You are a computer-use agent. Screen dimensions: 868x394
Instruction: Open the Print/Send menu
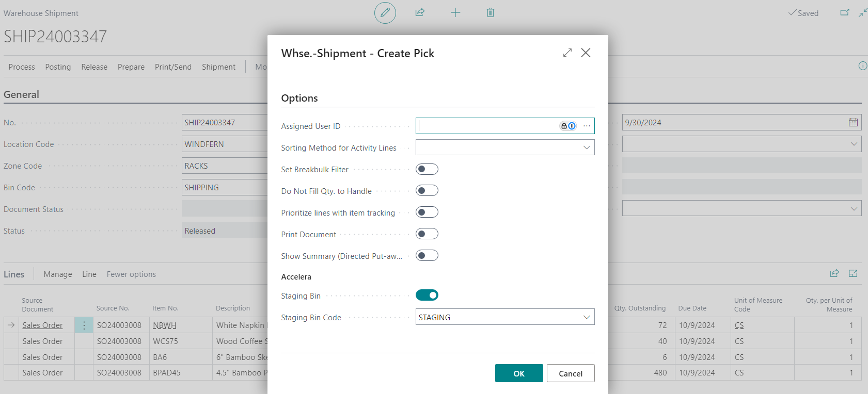tap(173, 67)
